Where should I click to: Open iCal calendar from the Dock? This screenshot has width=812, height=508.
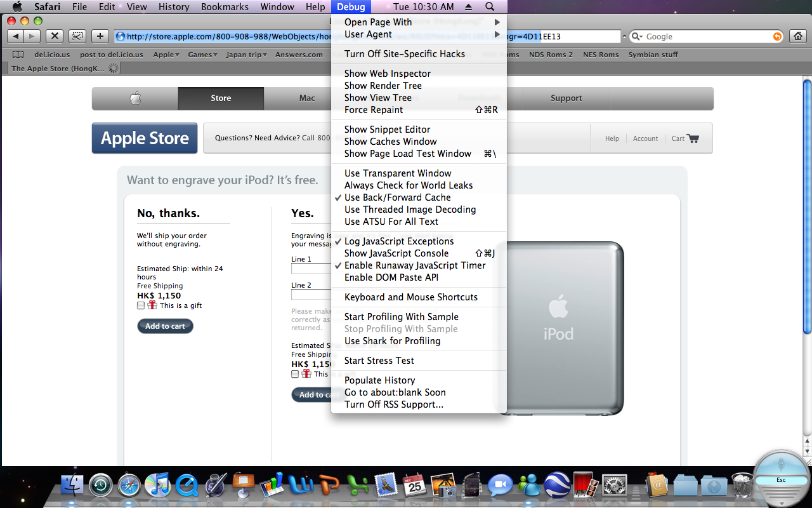(414, 486)
